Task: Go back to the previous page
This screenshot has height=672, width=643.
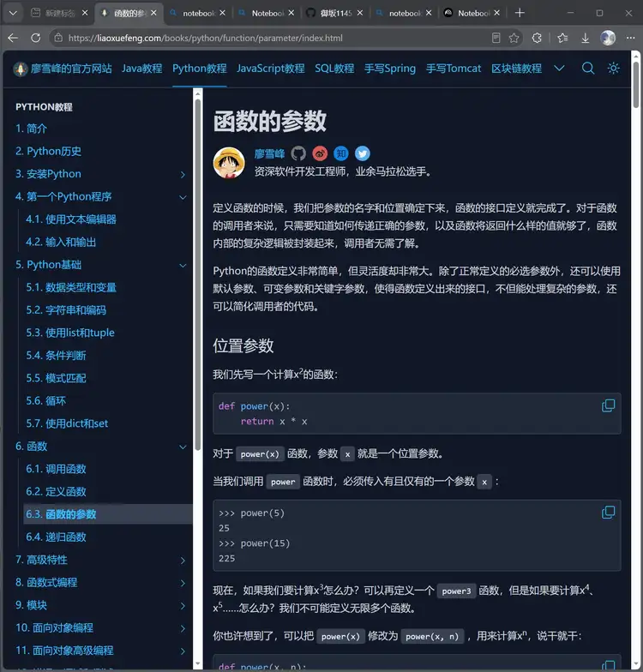Action: [13, 38]
